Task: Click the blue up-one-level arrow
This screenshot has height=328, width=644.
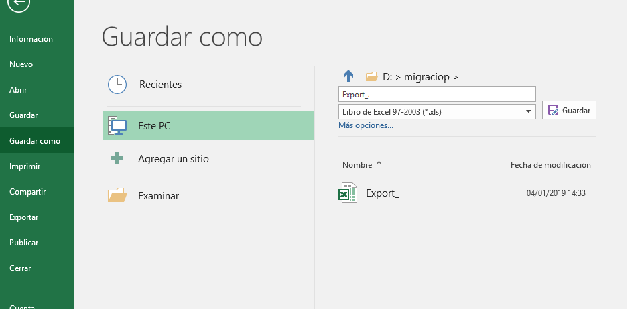Action: tap(348, 76)
